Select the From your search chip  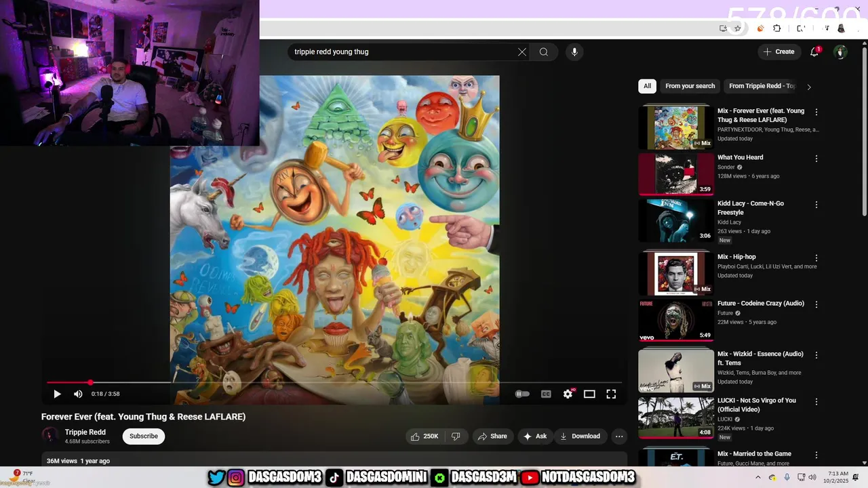(690, 86)
